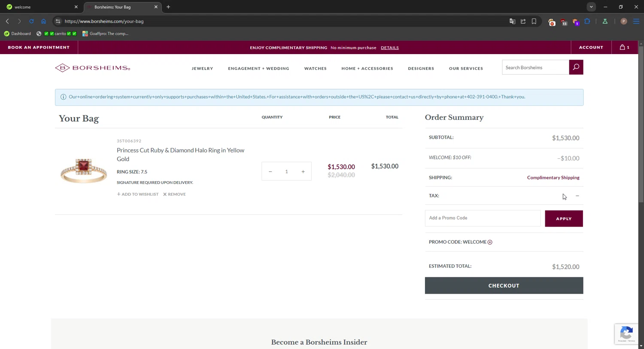
Task: Open the Watches menu
Action: [316, 68]
